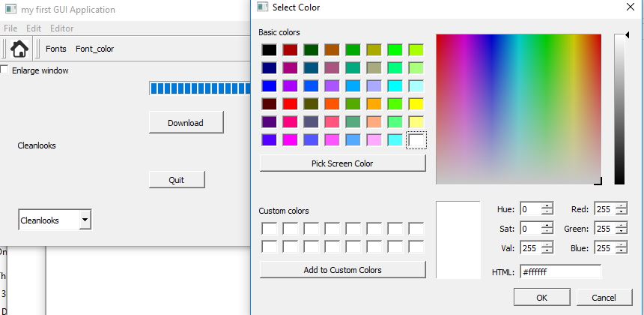Image resolution: width=644 pixels, height=315 pixels.
Task: Select the pure red basic color swatch
Action: pyautogui.click(x=291, y=103)
